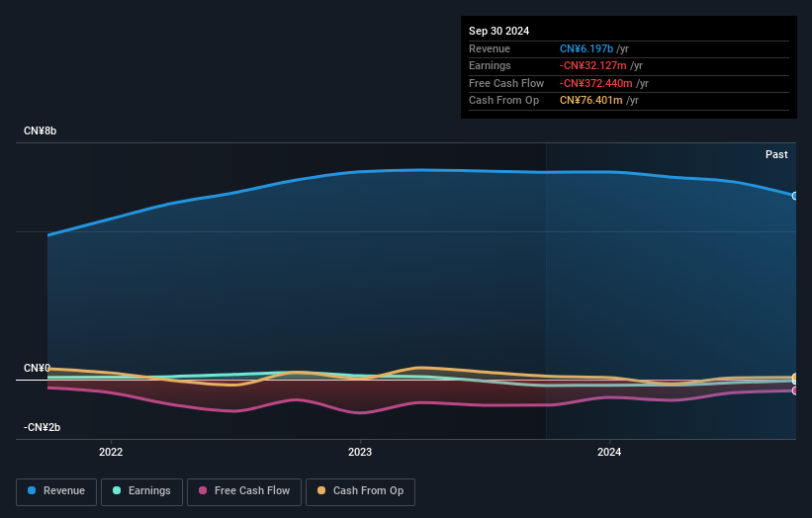This screenshot has width=812, height=518.
Task: Click the Cash From Op endpoint marker
Action: [x=794, y=378]
